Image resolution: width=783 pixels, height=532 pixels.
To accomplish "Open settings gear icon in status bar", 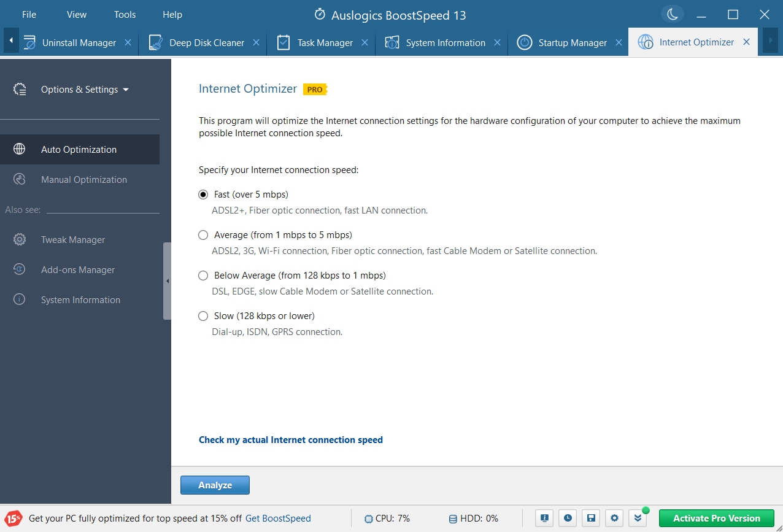I will (x=614, y=518).
